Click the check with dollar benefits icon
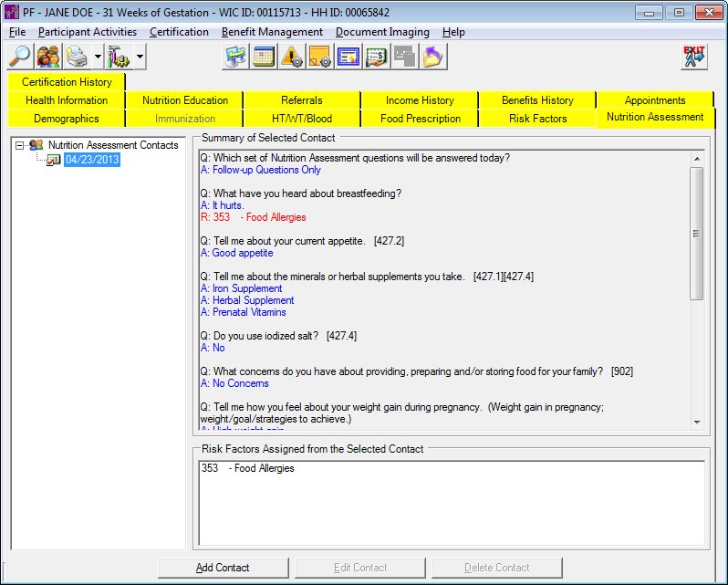728x585 pixels. pos(377,57)
